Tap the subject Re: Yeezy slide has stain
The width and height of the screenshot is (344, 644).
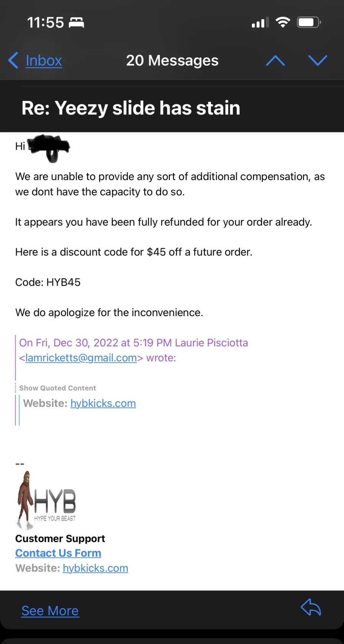131,108
